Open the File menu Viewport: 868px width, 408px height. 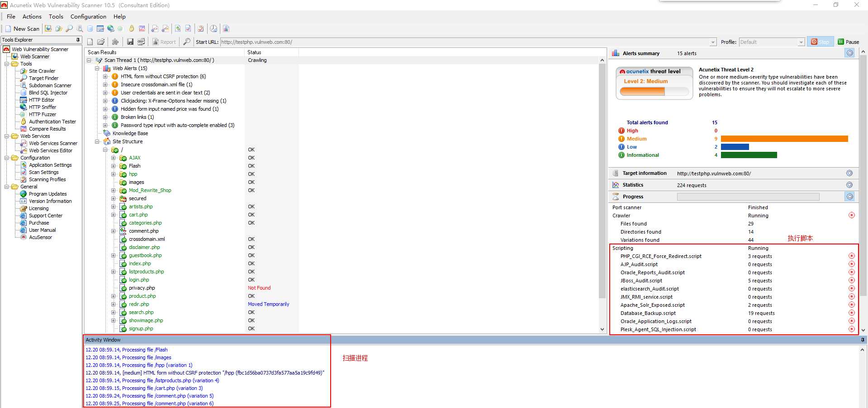pyautogui.click(x=11, y=17)
